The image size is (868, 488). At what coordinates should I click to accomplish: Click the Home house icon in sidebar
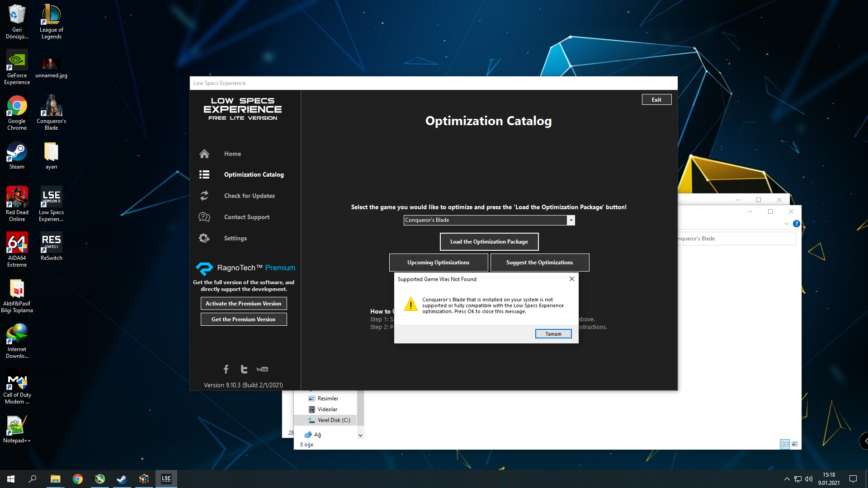[204, 154]
